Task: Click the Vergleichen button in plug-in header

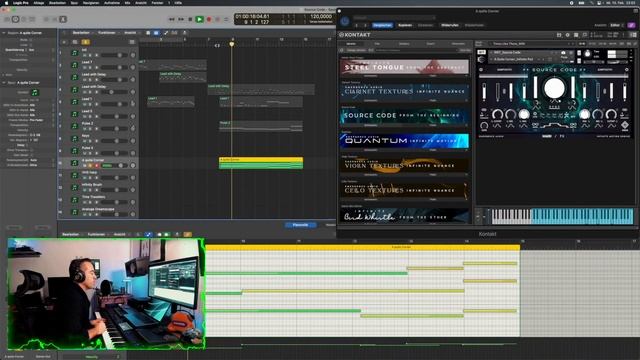Action: click(x=382, y=25)
